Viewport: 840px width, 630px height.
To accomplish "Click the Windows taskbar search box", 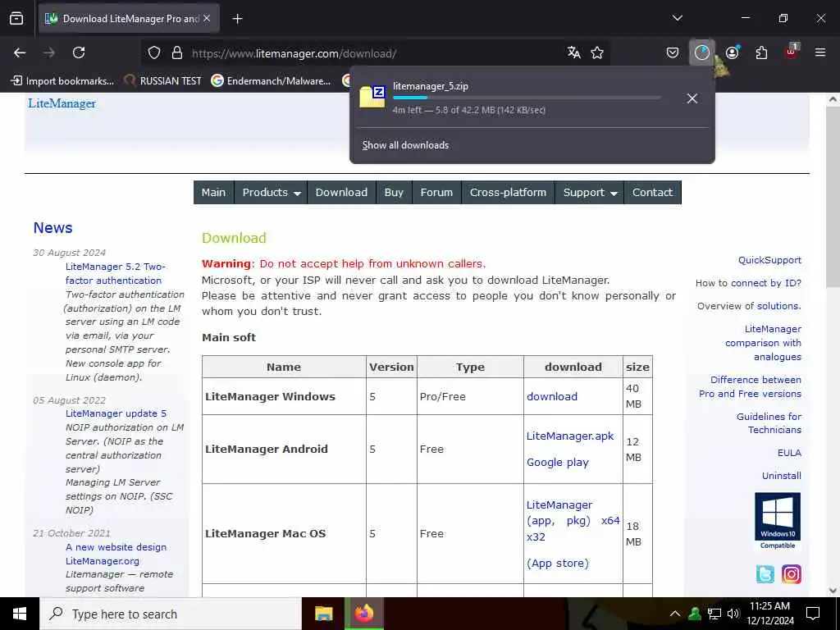I will pyautogui.click(x=171, y=614).
